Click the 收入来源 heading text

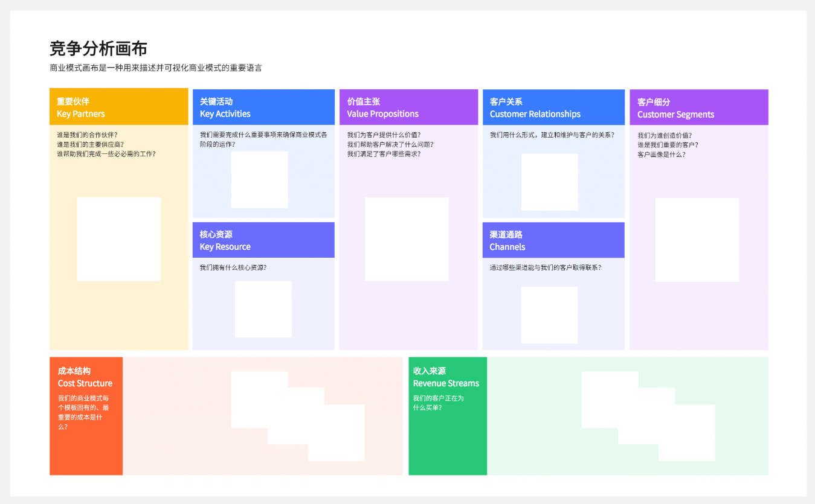click(430, 371)
